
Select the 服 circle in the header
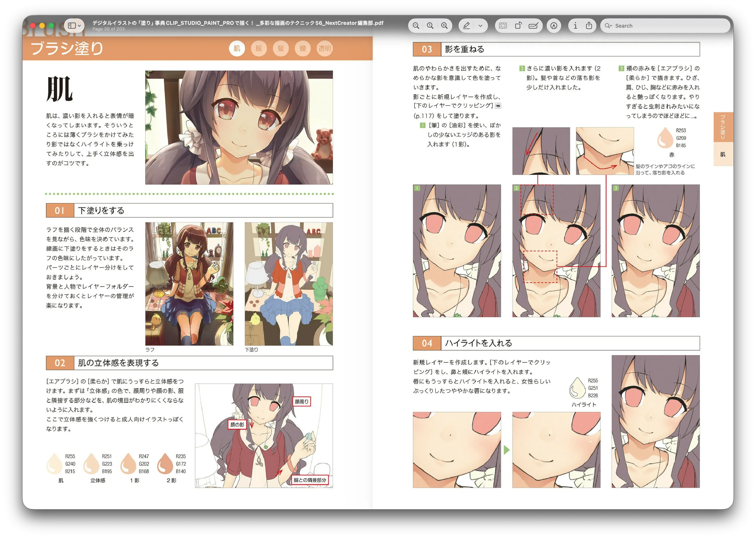point(259,48)
